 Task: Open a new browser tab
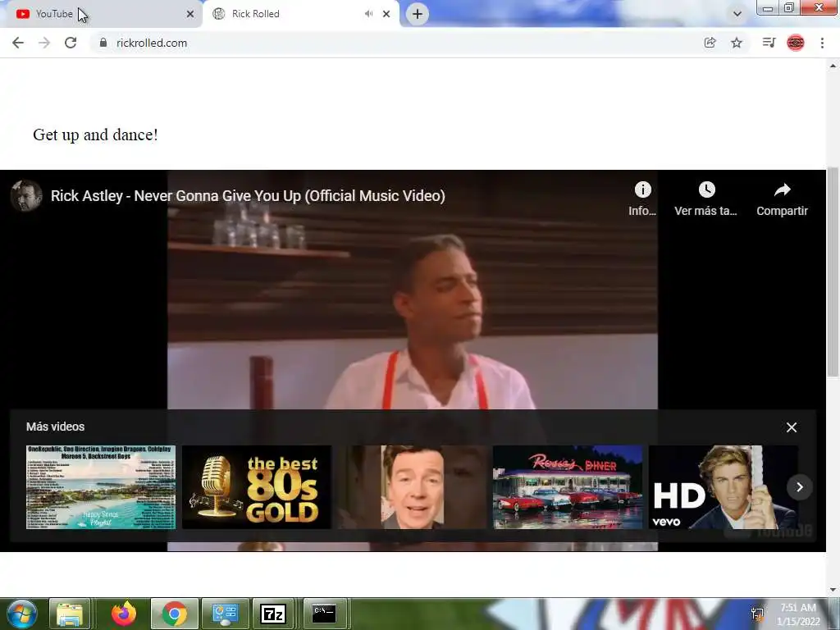point(418,14)
